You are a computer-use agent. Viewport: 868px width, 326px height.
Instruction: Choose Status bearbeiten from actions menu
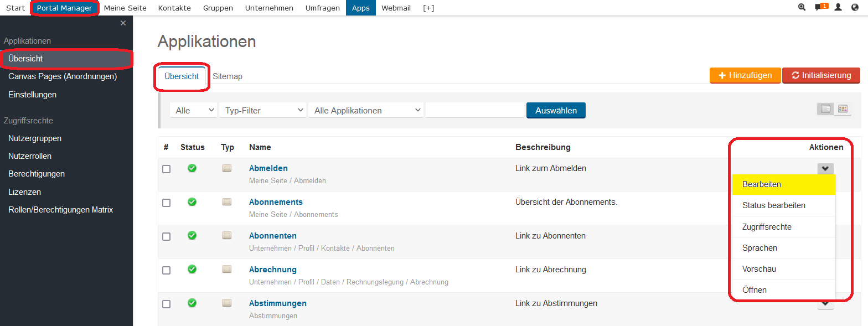tap(783, 205)
